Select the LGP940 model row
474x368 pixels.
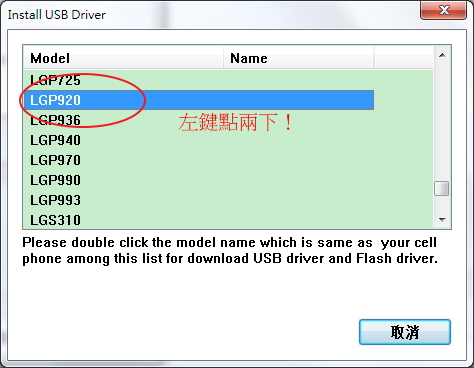point(199,140)
